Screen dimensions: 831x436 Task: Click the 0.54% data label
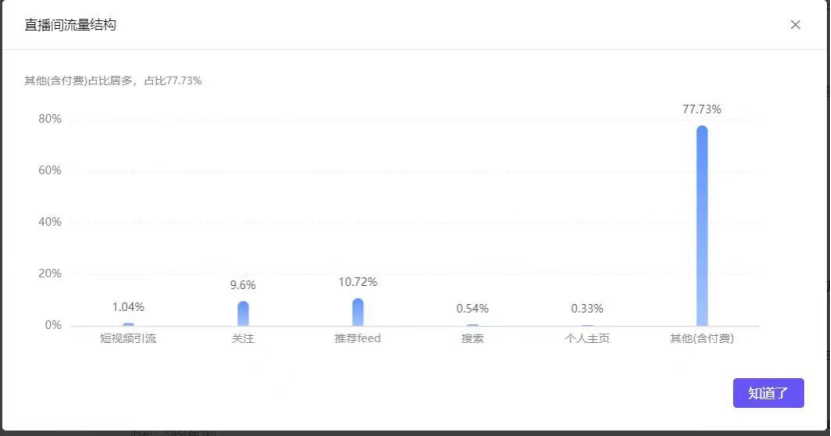click(472, 308)
